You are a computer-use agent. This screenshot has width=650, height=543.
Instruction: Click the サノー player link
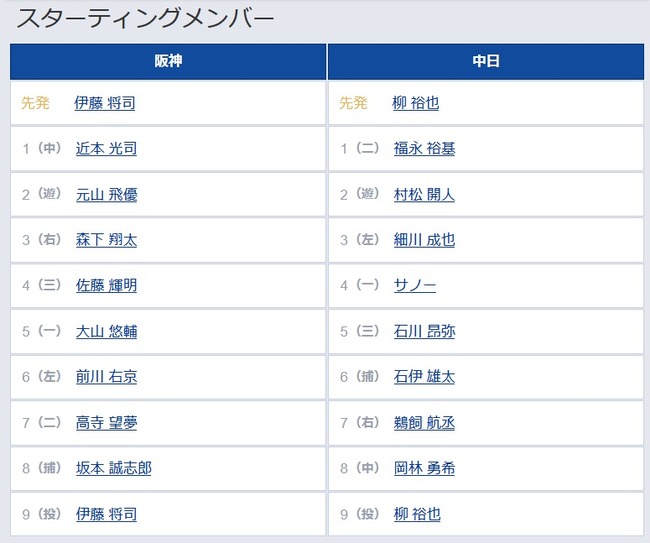pyautogui.click(x=415, y=285)
